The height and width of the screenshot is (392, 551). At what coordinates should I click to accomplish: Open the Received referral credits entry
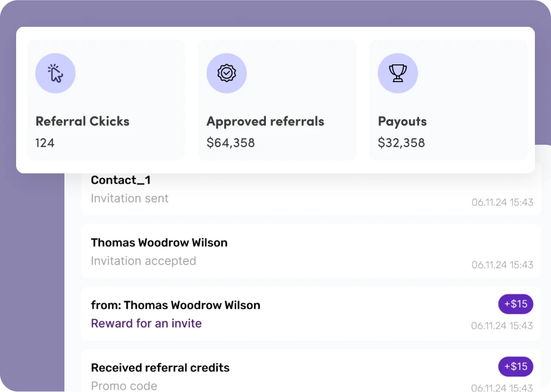pos(160,368)
